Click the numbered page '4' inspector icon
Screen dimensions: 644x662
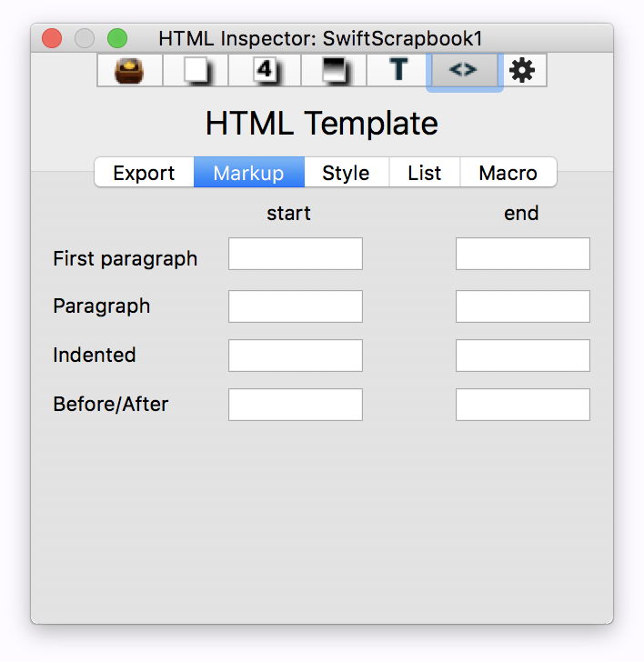[x=264, y=70]
